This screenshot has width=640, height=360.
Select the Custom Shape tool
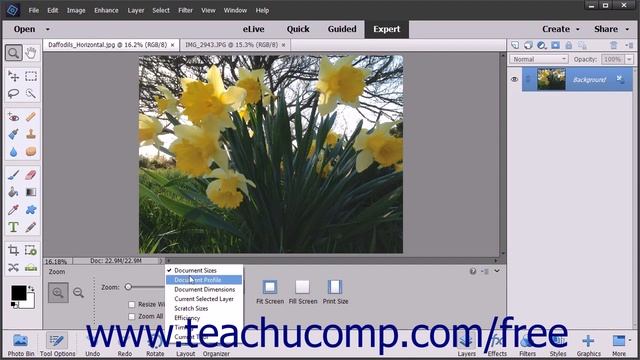tap(31, 210)
